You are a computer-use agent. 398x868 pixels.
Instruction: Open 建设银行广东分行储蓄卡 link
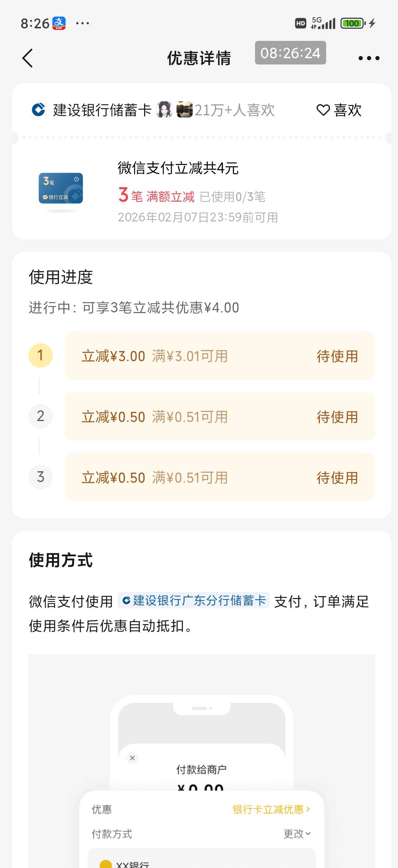coord(194,601)
